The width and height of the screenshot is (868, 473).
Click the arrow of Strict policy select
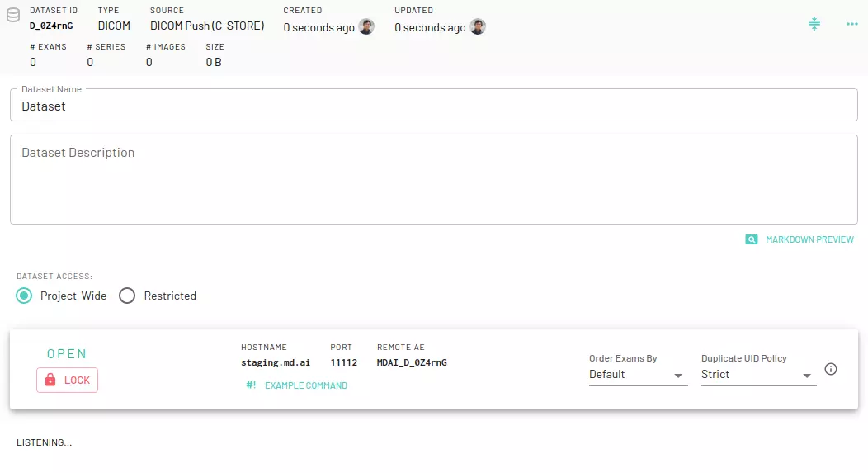[807, 376]
